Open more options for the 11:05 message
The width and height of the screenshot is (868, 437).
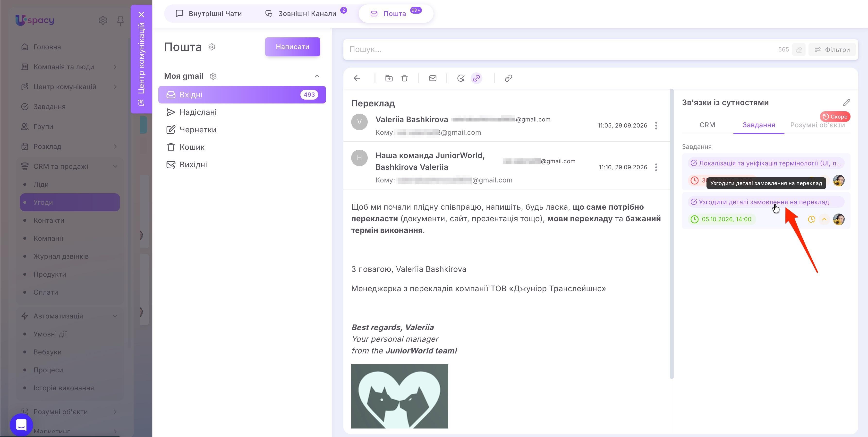pyautogui.click(x=656, y=126)
